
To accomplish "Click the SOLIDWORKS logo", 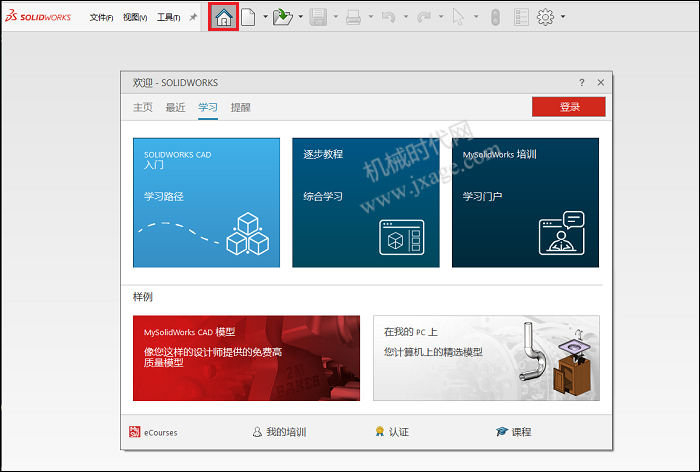I will coord(38,17).
